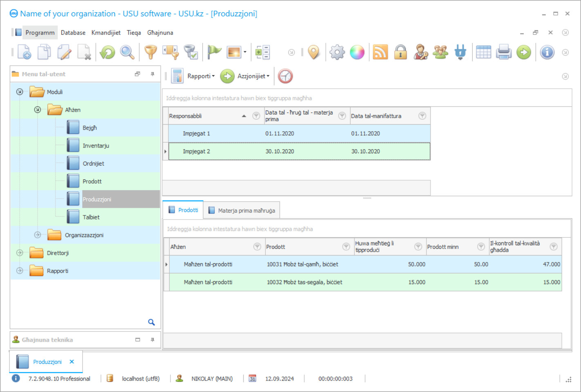The width and height of the screenshot is (581, 392).
Task: Print the Produzzjoni report
Action: (503, 52)
